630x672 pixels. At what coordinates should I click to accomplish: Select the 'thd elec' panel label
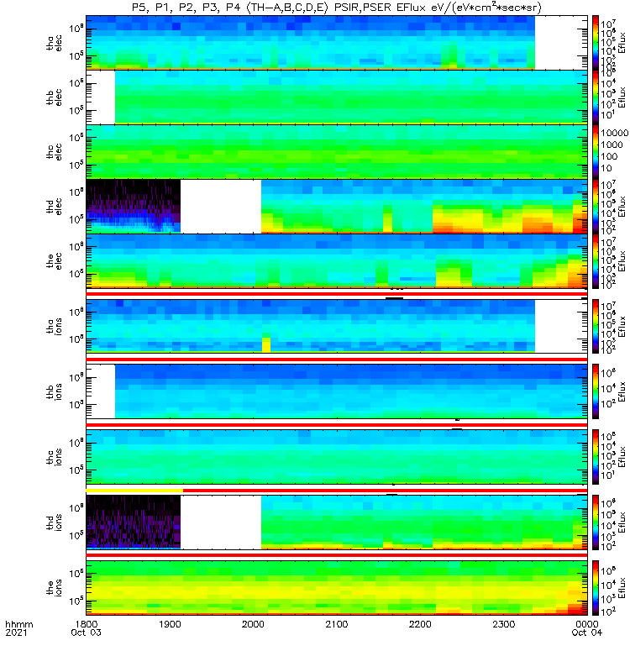pos(54,206)
